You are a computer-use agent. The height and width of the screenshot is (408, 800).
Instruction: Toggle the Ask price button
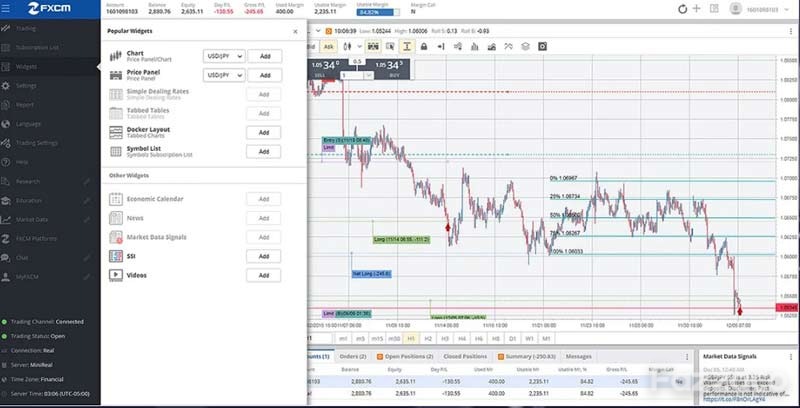click(x=329, y=46)
